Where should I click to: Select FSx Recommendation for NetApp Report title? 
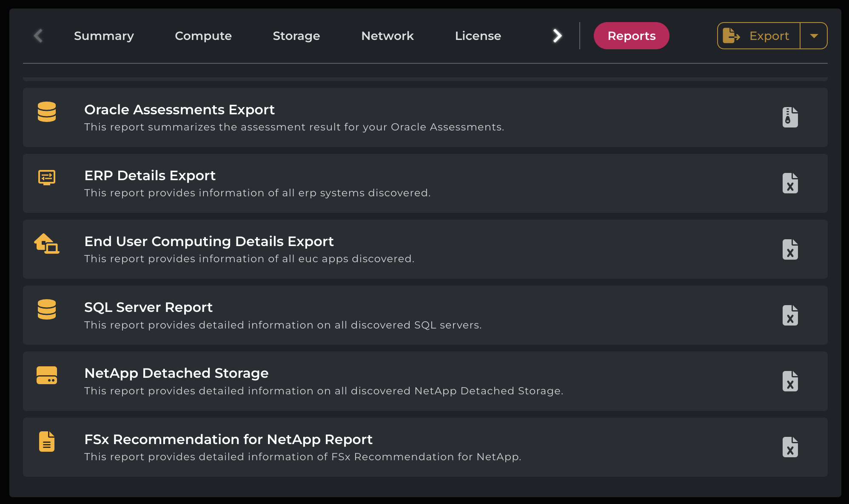pyautogui.click(x=228, y=439)
